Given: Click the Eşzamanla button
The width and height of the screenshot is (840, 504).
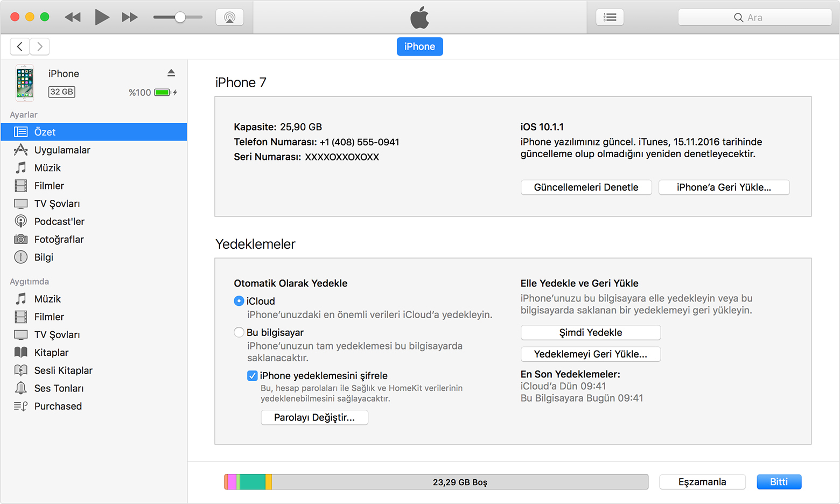Looking at the screenshot, I should point(702,482).
